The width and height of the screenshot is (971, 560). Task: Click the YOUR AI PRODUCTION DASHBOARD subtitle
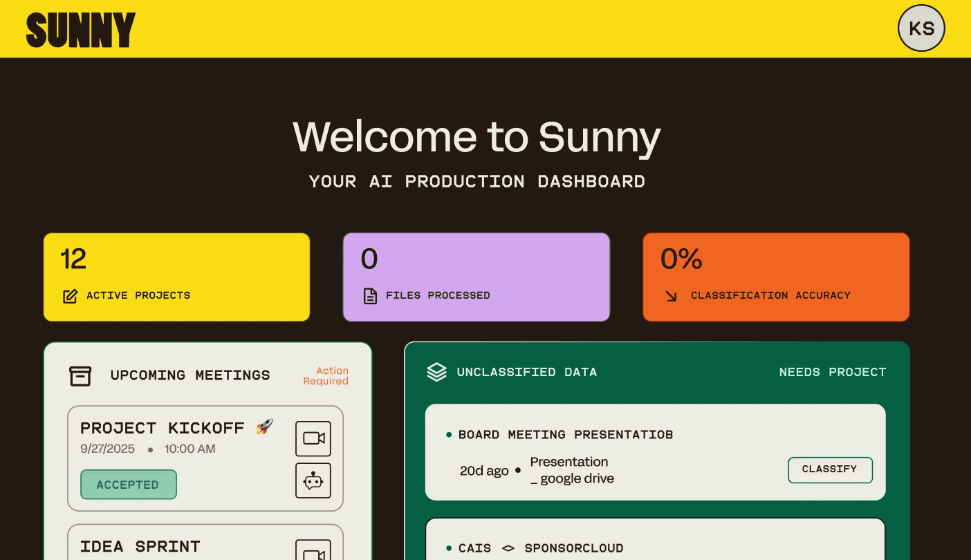477,181
